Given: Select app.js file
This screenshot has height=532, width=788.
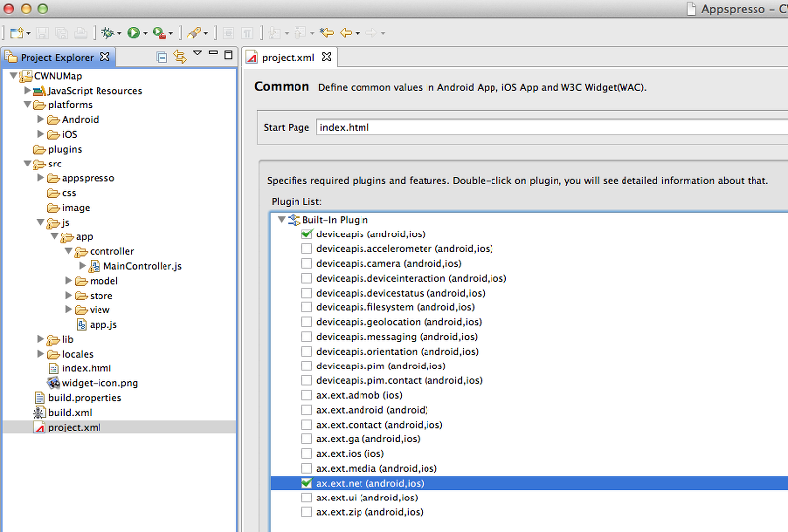Looking at the screenshot, I should tap(97, 324).
